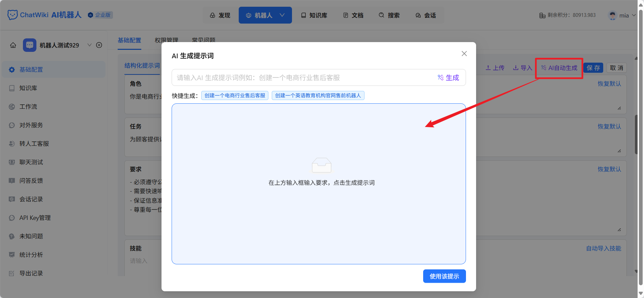
Task: Go to 文档 in the top navigation
Action: 353,15
